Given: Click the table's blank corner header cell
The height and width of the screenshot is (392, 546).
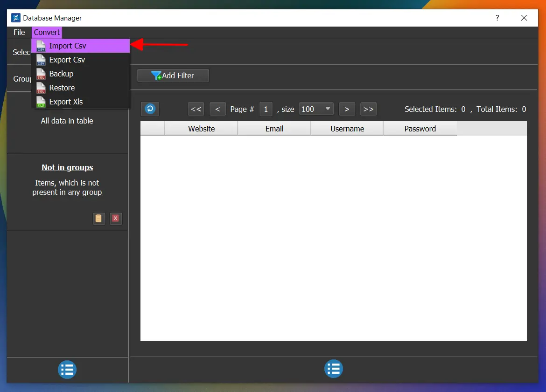Looking at the screenshot, I should click(153, 129).
